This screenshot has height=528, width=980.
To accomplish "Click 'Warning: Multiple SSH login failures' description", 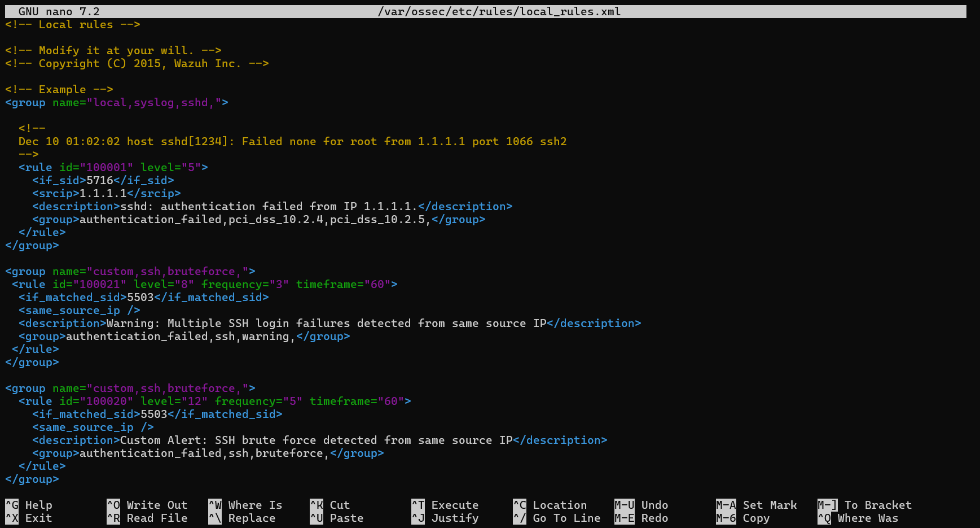I will (327, 323).
